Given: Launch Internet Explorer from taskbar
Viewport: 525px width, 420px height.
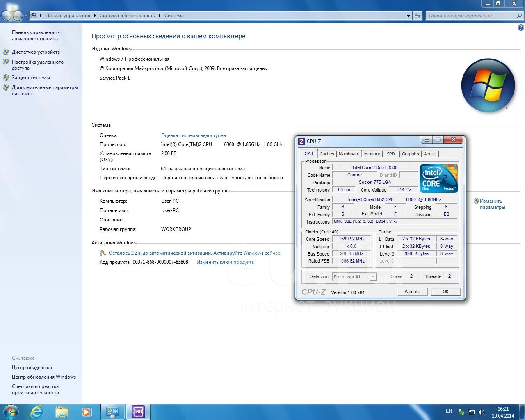Looking at the screenshot, I should (x=37, y=412).
